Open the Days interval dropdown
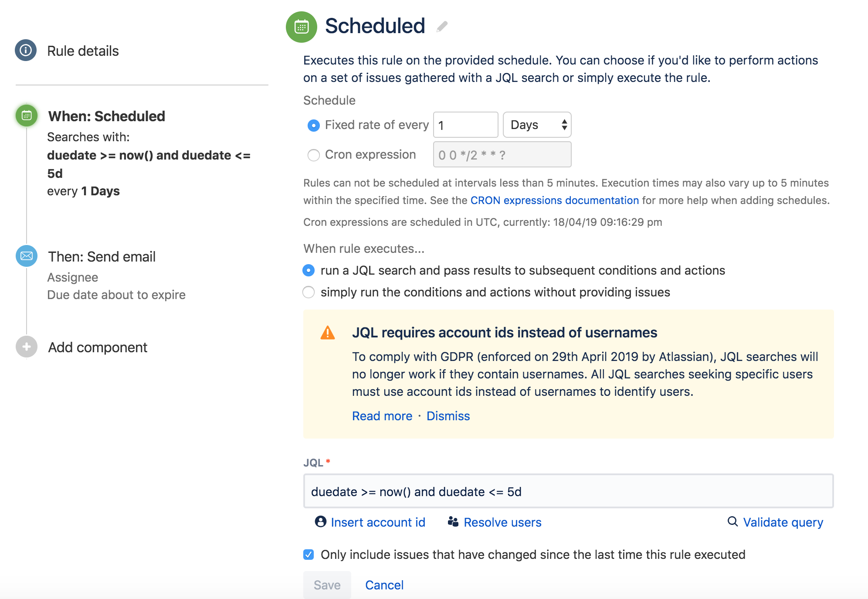 (x=537, y=125)
